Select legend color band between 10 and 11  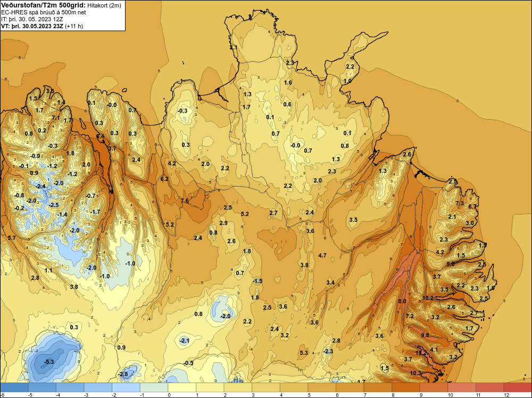coord(462,387)
